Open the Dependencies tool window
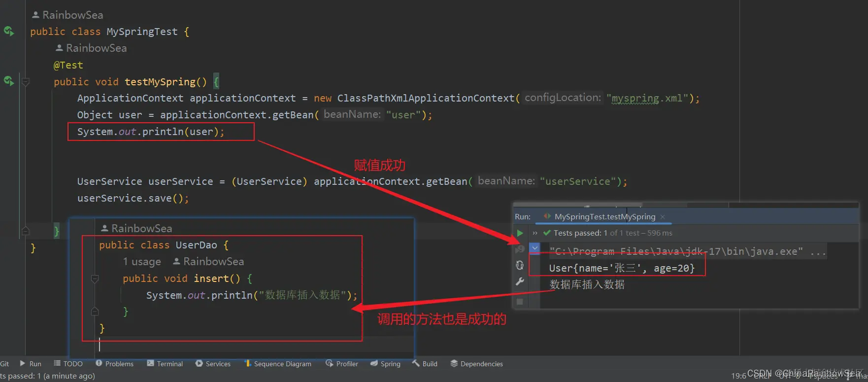The height and width of the screenshot is (382, 868). [476, 364]
